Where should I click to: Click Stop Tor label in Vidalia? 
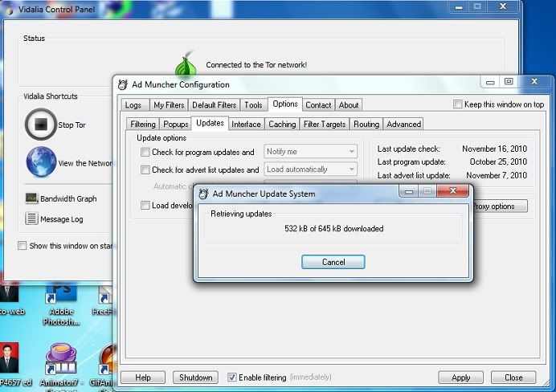pos(72,125)
